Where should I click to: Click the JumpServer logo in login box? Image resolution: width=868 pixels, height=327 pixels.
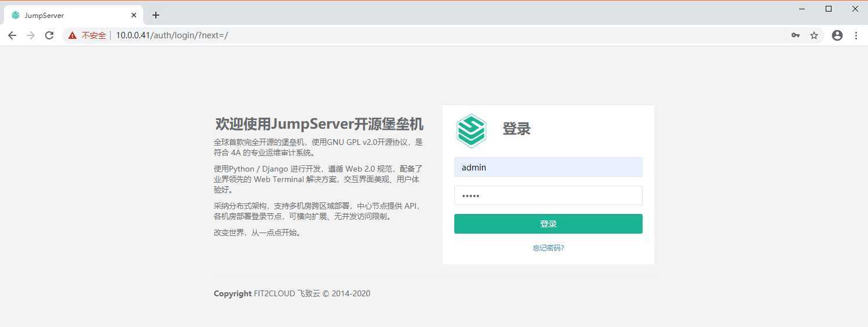click(x=471, y=130)
